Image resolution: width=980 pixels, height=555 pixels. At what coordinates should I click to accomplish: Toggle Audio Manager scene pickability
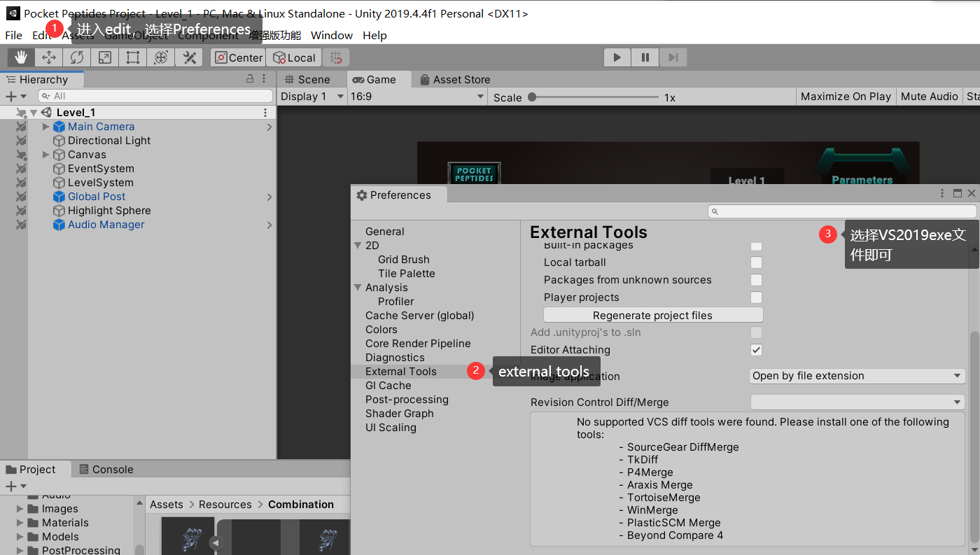pyautogui.click(x=21, y=225)
